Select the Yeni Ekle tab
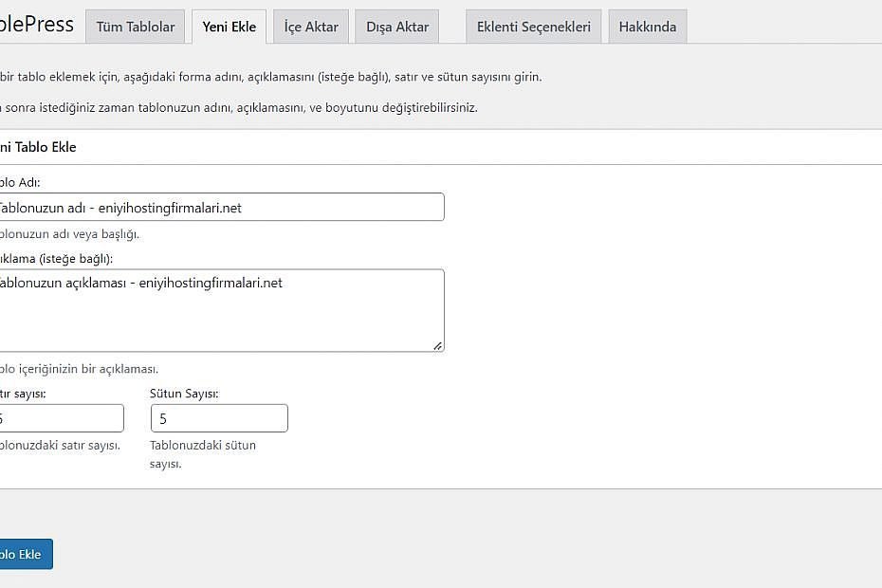The height and width of the screenshot is (588, 882). coord(229,27)
